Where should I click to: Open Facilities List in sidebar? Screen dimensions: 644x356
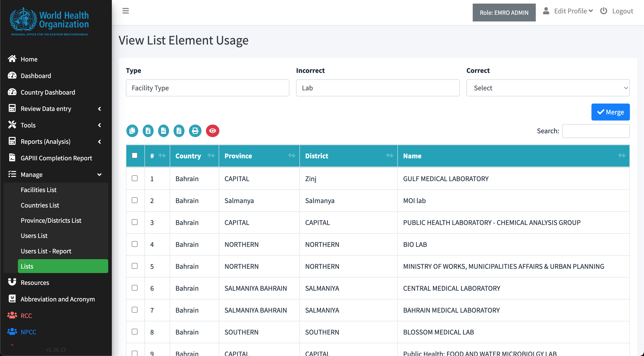pos(38,190)
